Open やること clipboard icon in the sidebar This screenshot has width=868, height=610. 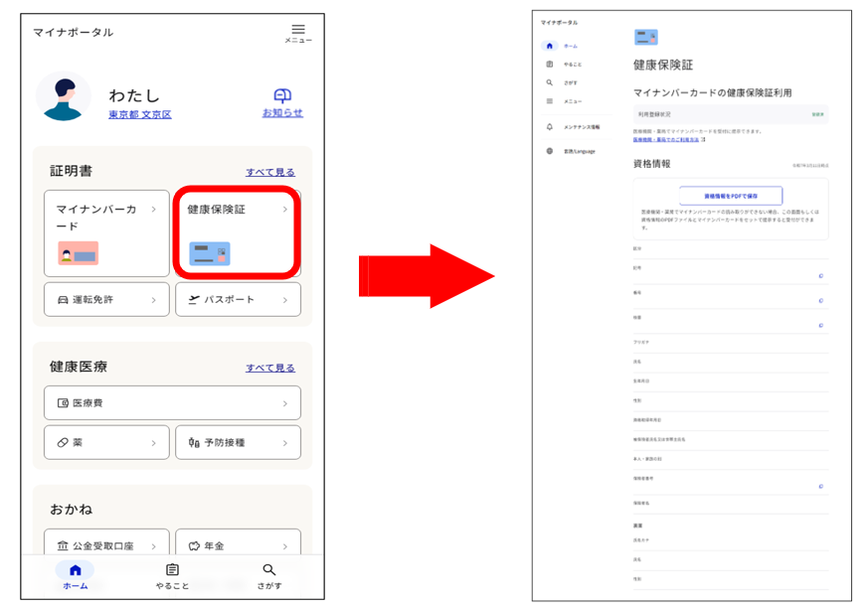tap(549, 65)
